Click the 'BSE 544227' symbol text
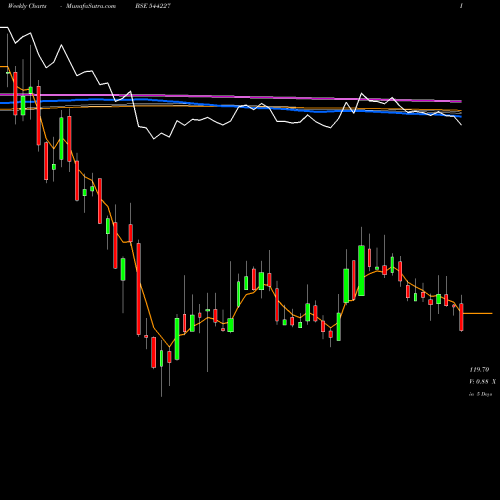Viewport: 500px width, 500px height. pyautogui.click(x=153, y=6)
